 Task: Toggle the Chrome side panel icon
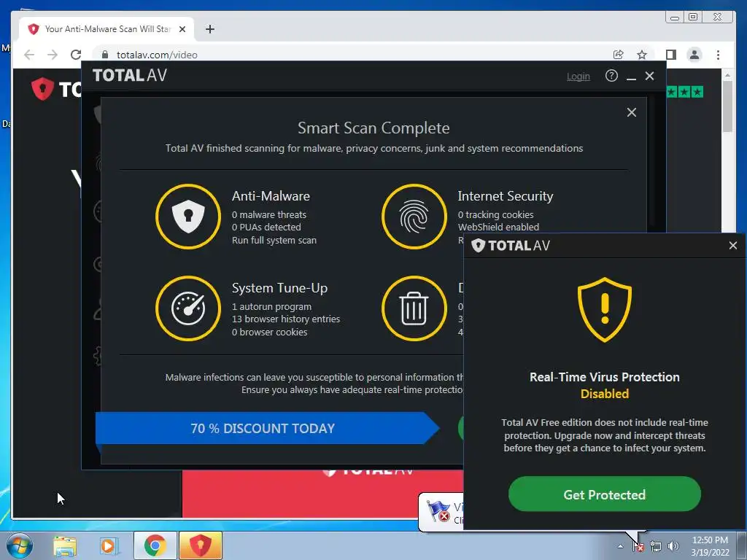(x=671, y=55)
